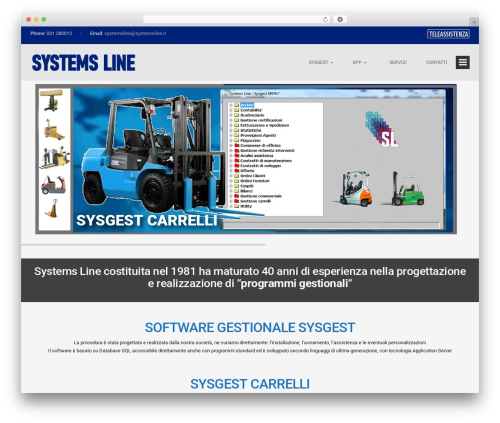Expand the Gestione commerciale tree node
The image size is (500, 423).
[x=231, y=196]
